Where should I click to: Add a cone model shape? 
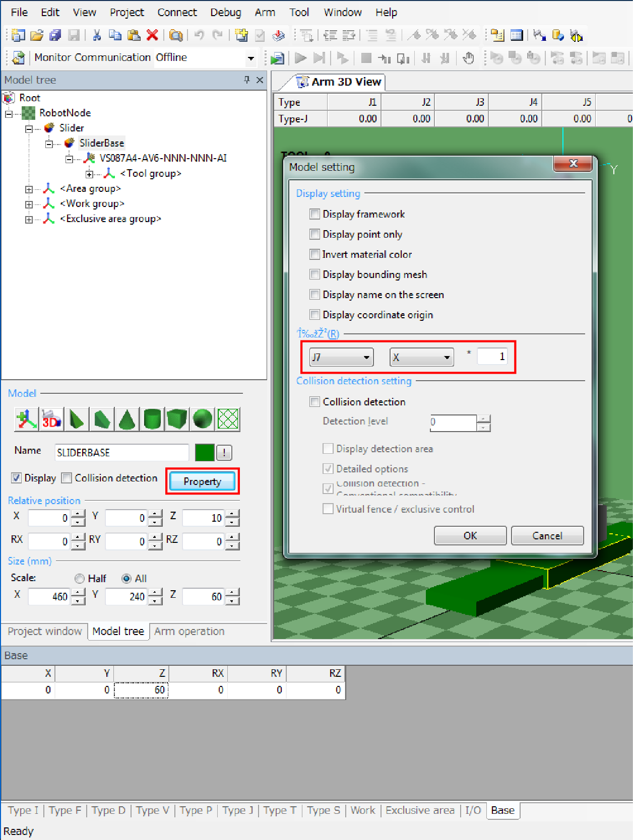pos(127,419)
